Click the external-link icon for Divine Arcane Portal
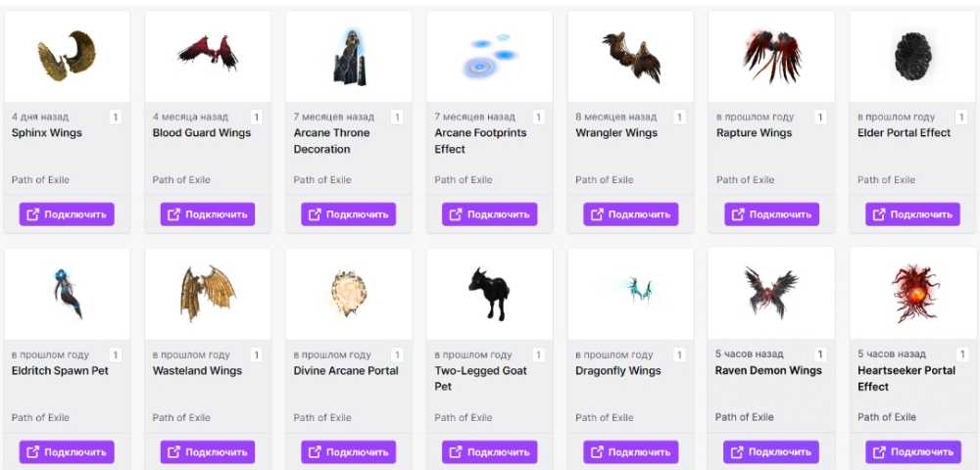This screenshot has height=470, width=980. [x=316, y=452]
